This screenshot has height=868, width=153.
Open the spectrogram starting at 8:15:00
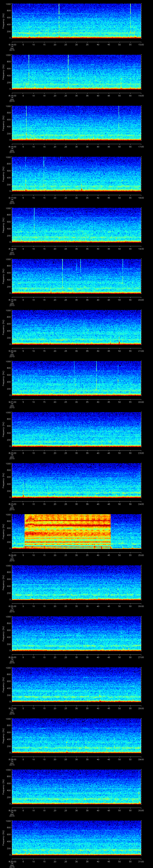[76, 72]
